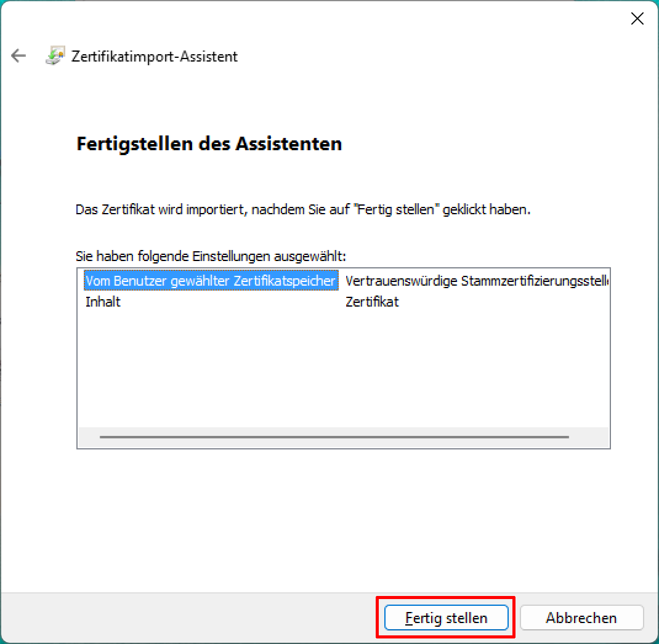
Task: Select the Vom Benutzer gewählter Zertifikatspeicher row
Action: tap(211, 280)
